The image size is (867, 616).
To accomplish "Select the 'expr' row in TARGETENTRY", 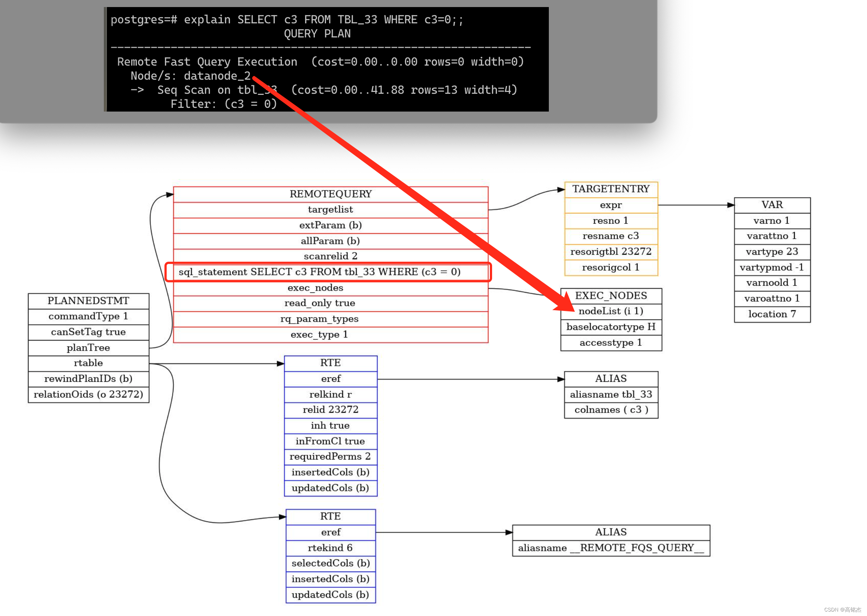I will (611, 205).
